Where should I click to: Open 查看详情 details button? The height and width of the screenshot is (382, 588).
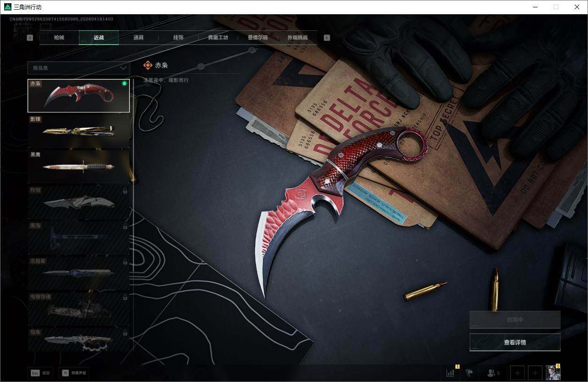515,342
